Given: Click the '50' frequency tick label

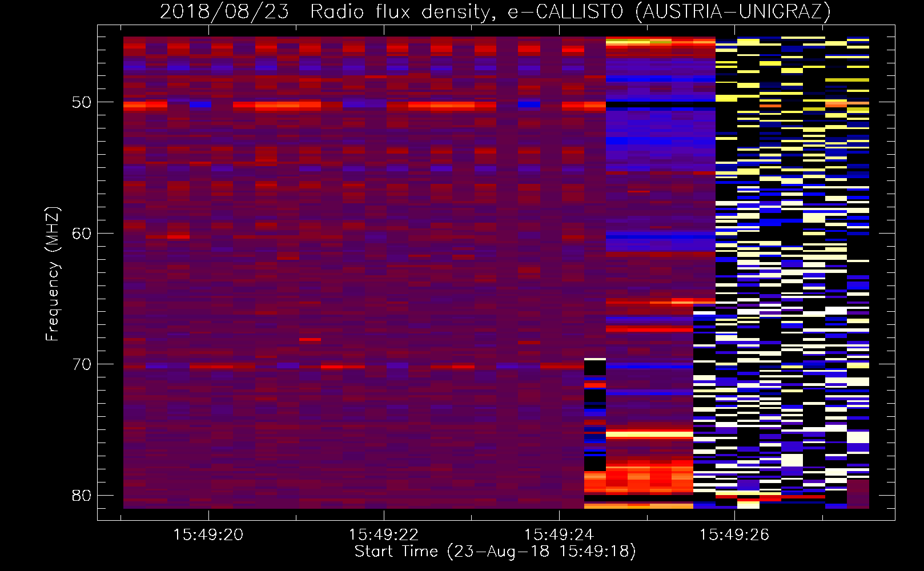Looking at the screenshot, I should [82, 102].
